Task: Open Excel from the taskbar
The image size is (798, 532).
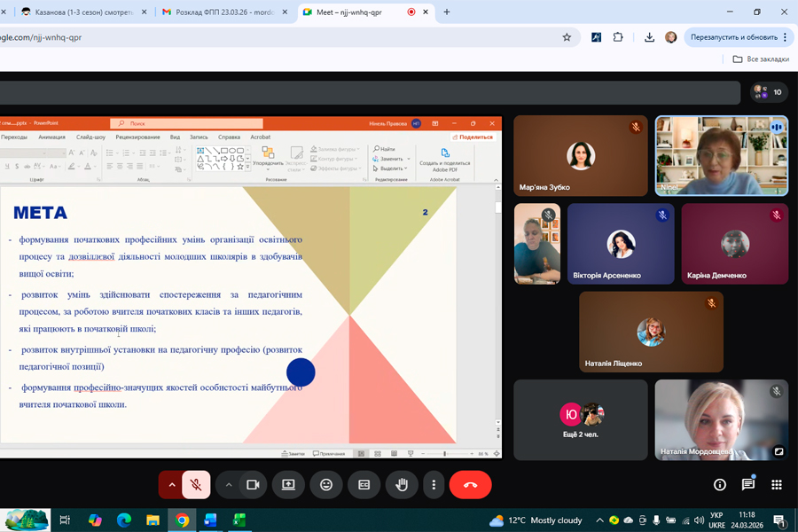Action: click(x=239, y=520)
